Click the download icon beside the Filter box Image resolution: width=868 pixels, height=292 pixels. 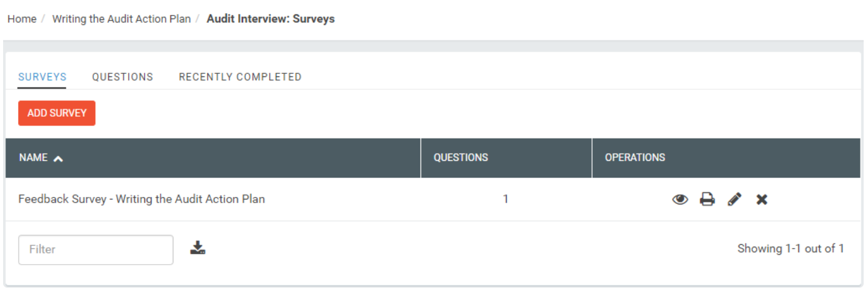click(198, 248)
